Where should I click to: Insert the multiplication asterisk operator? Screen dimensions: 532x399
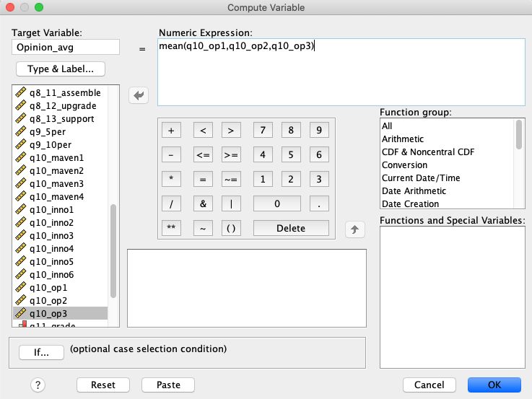point(171,179)
